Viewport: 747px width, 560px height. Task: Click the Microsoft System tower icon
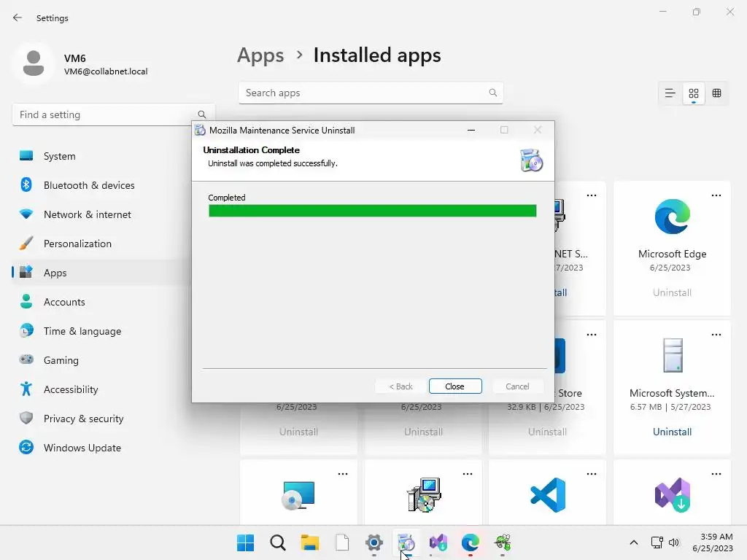tap(673, 355)
